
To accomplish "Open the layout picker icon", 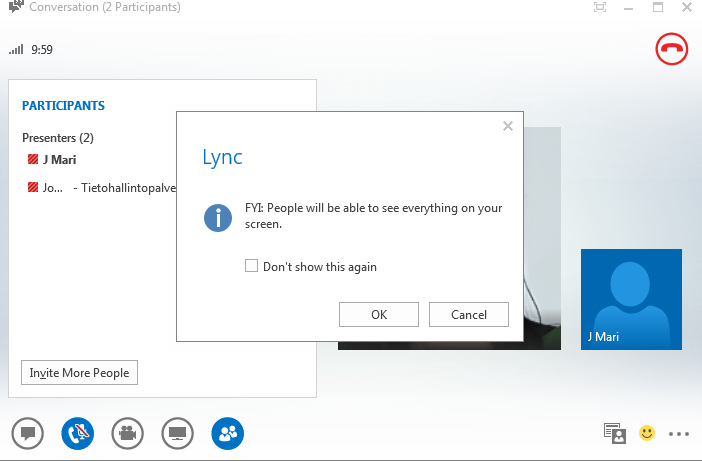I will click(615, 433).
